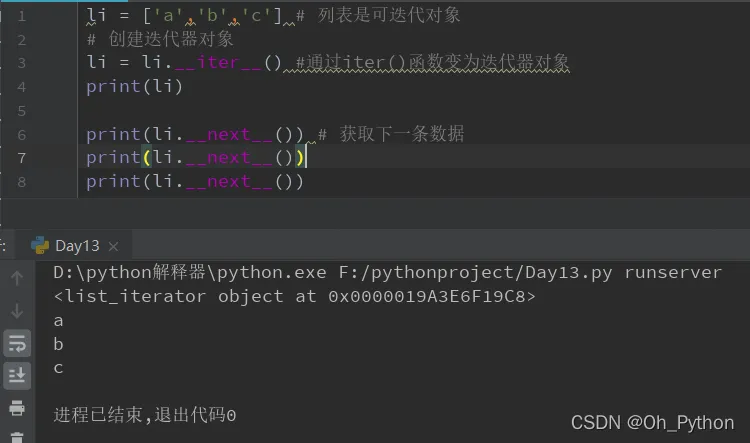Click the list_iterator object output line
The width and height of the screenshot is (750, 443).
(x=294, y=296)
